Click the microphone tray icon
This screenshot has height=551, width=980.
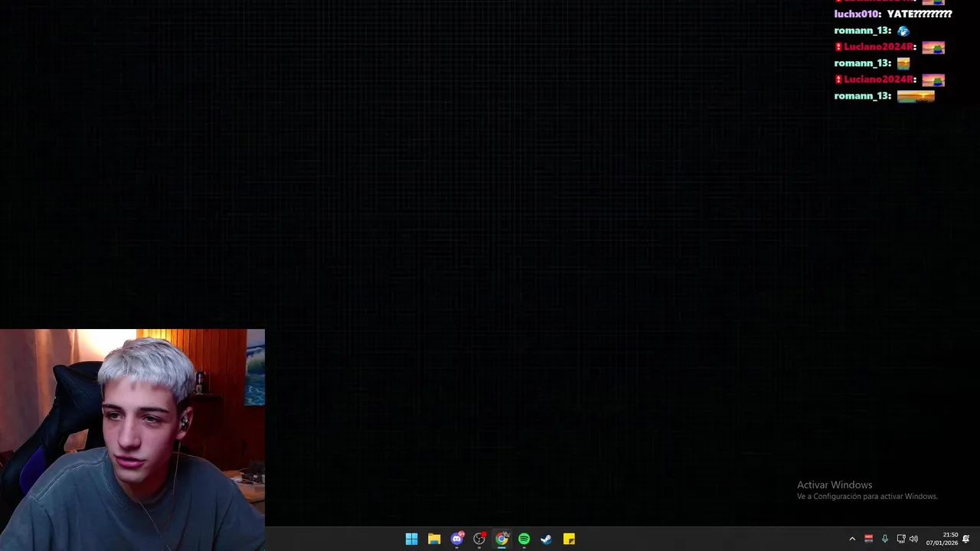(x=884, y=539)
